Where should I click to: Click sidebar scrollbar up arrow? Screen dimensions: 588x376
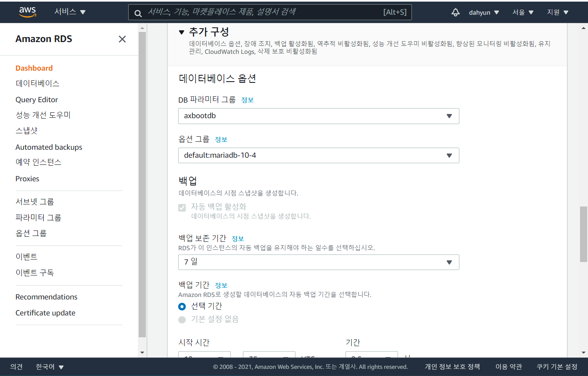[x=142, y=28]
